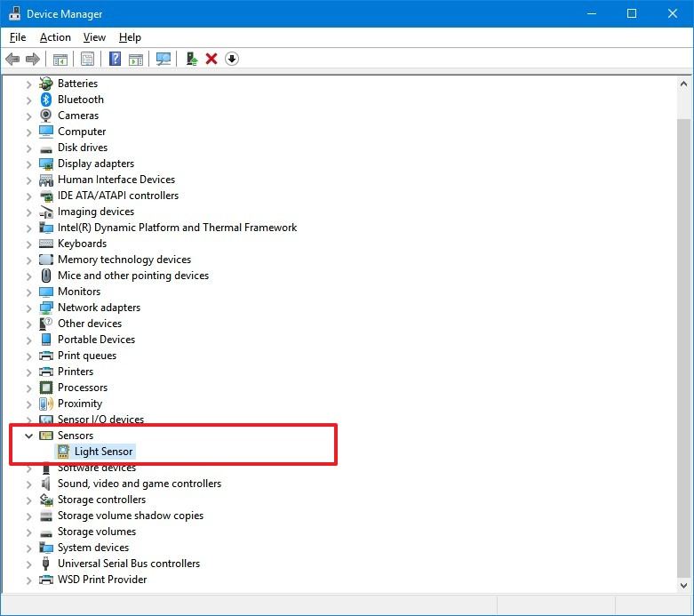This screenshot has width=694, height=616.
Task: Open the Action menu
Action: pos(55,37)
